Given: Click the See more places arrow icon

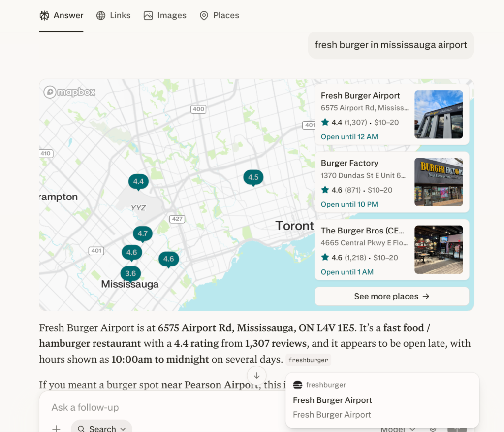Looking at the screenshot, I should (x=426, y=296).
